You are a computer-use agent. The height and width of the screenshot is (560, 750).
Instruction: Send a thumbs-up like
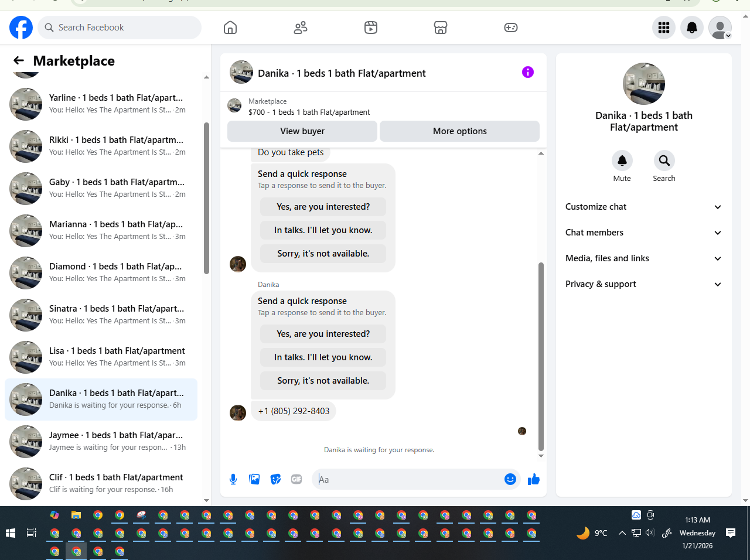click(x=534, y=479)
